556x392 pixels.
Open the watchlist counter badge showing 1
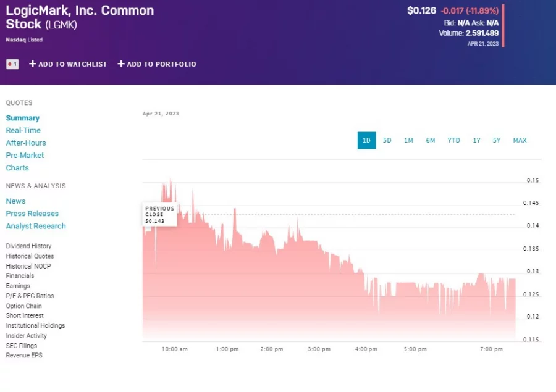point(12,64)
